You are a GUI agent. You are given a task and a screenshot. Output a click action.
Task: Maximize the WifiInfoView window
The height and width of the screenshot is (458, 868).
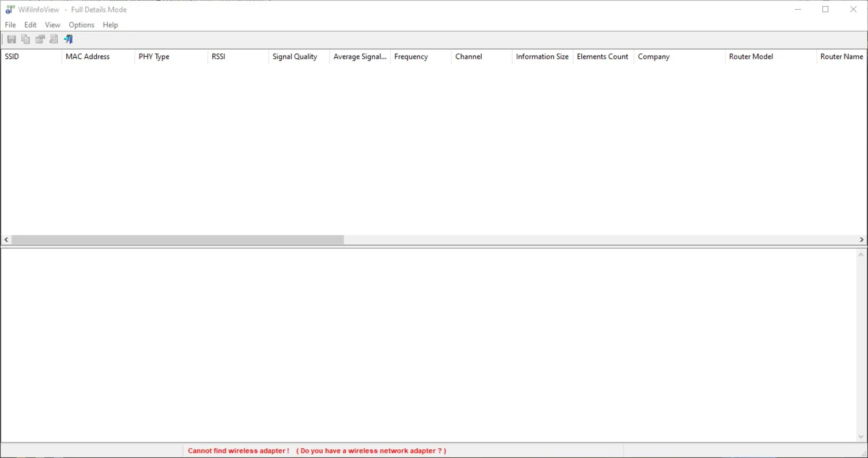[826, 9]
